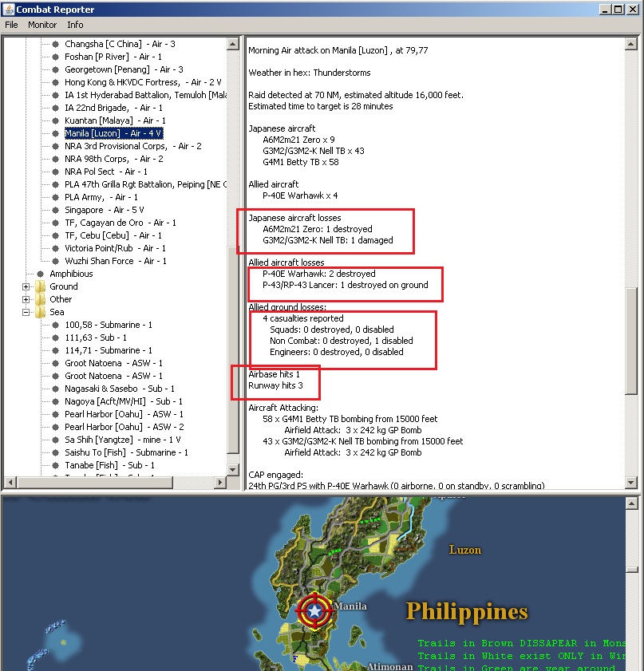
Task: Select TF, Cagayan de Oro - Air - 1
Action: (x=121, y=223)
